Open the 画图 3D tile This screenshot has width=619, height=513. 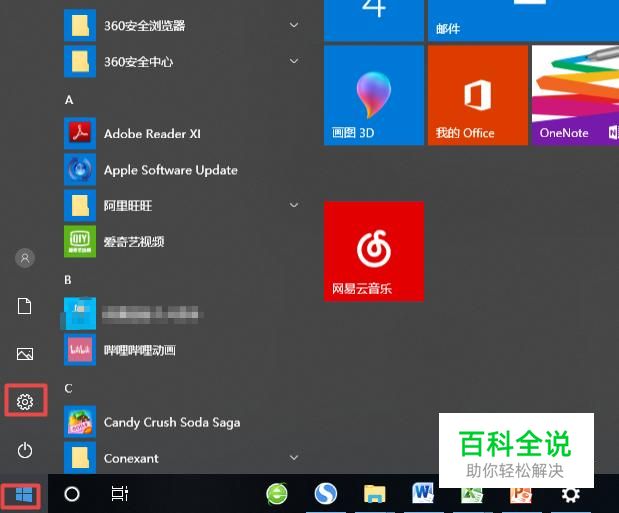[x=374, y=95]
